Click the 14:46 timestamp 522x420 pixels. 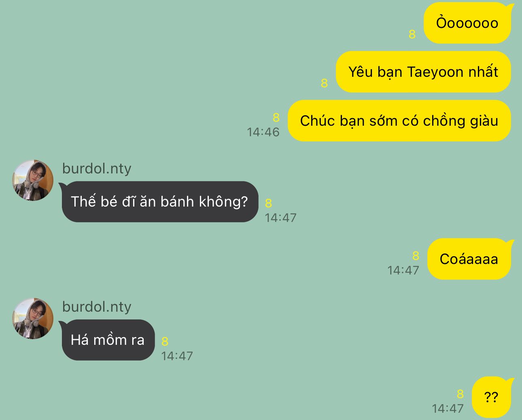pos(263,132)
